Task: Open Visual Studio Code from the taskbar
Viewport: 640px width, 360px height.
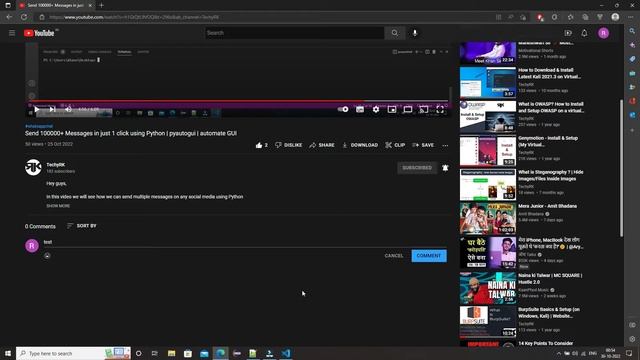Action: pos(286,353)
